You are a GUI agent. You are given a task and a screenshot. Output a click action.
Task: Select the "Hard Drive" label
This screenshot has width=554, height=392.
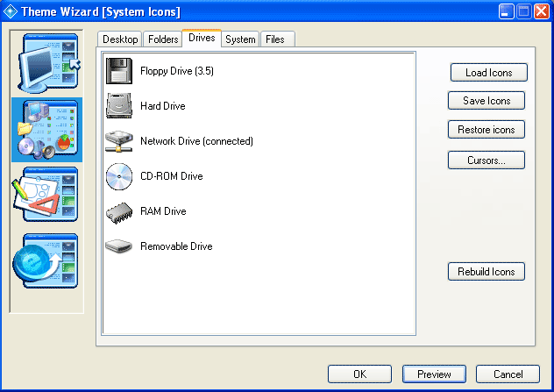pos(163,106)
